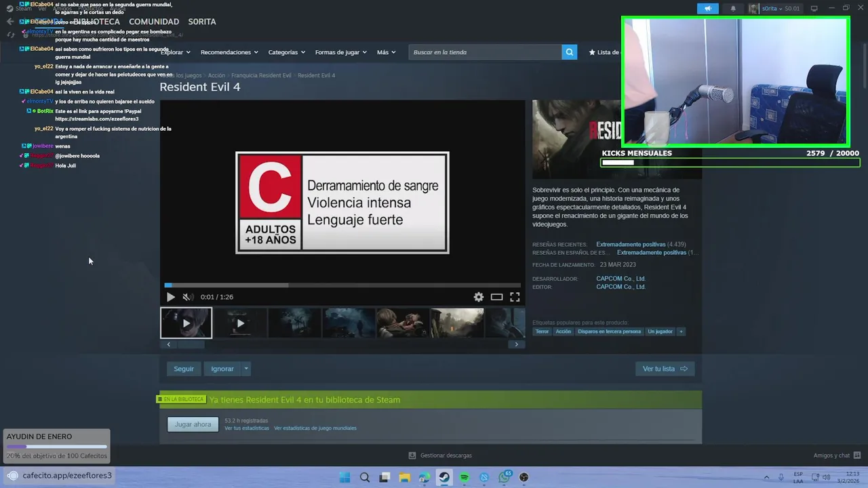Viewport: 868px width, 488px height.
Task: Go back with navigation arrow
Action: click(x=9, y=22)
